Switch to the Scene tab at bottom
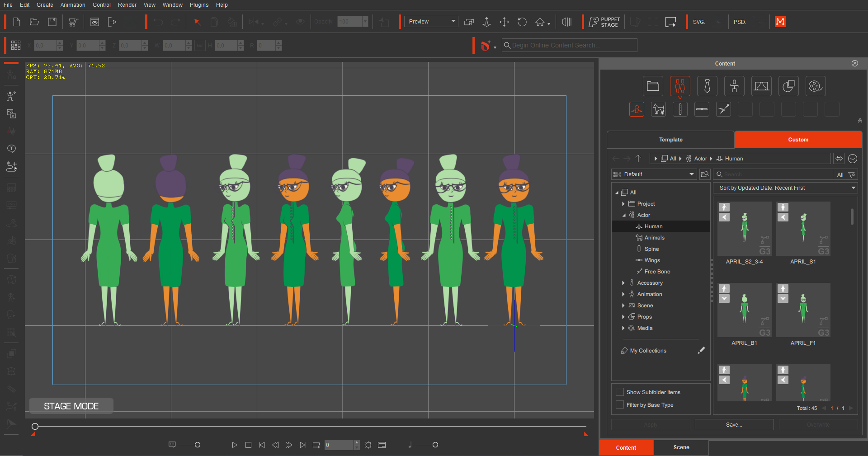The height and width of the screenshot is (456, 868). [681, 447]
